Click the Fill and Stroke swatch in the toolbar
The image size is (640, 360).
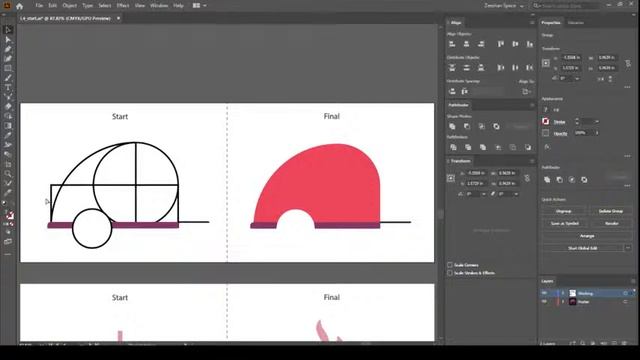[9, 215]
